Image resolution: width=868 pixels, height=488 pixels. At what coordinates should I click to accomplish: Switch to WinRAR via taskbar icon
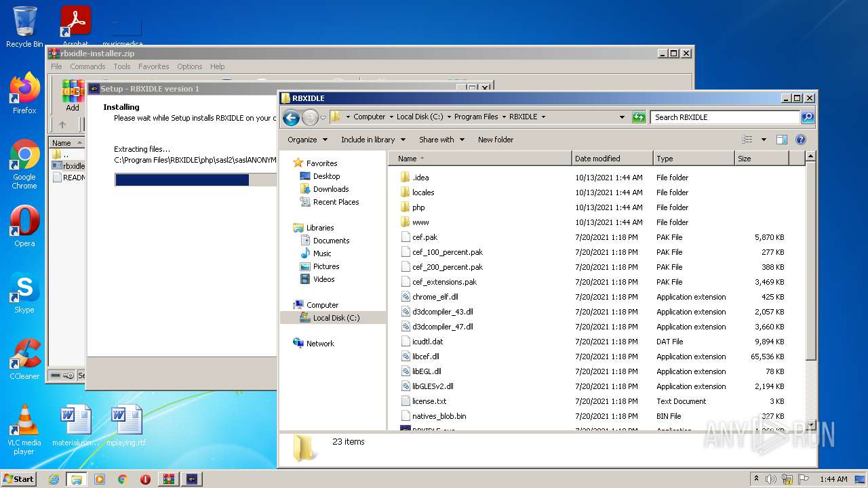pyautogui.click(x=168, y=479)
